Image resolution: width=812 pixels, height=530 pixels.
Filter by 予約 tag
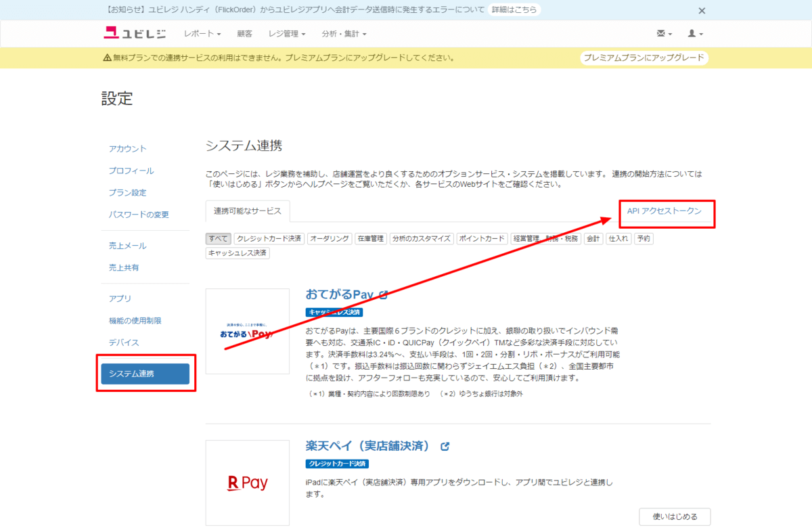click(644, 239)
